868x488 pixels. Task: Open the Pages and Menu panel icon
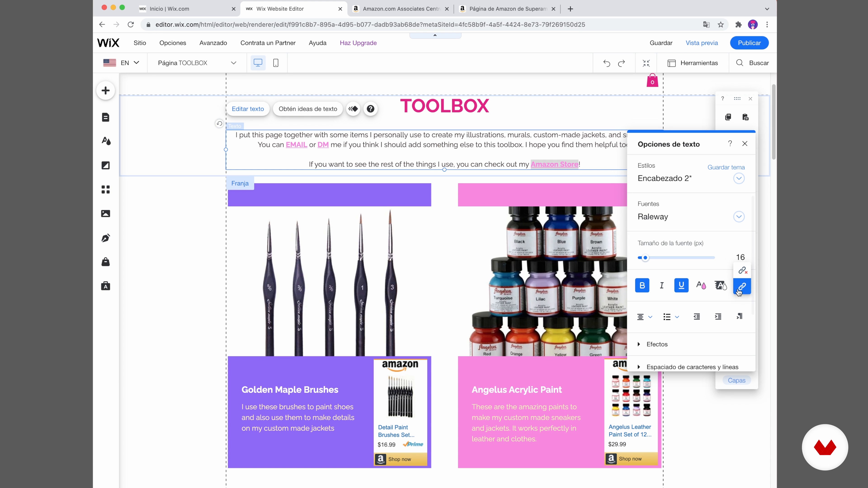tap(106, 117)
